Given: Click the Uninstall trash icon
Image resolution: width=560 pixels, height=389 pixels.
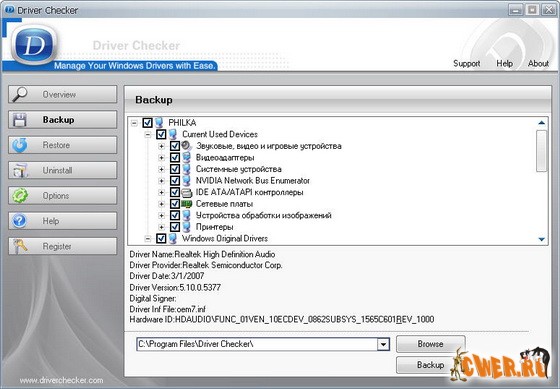Looking at the screenshot, I should click(20, 170).
